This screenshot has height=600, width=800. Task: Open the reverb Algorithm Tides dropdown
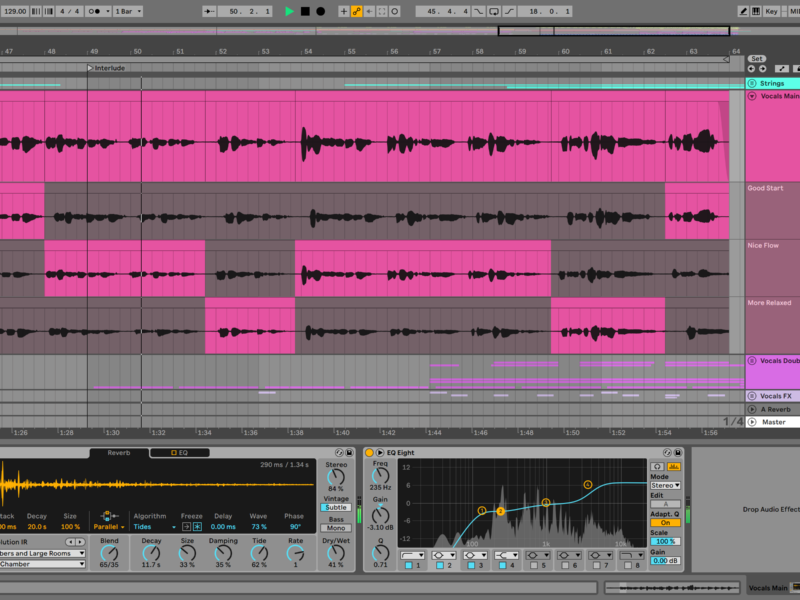tap(154, 526)
